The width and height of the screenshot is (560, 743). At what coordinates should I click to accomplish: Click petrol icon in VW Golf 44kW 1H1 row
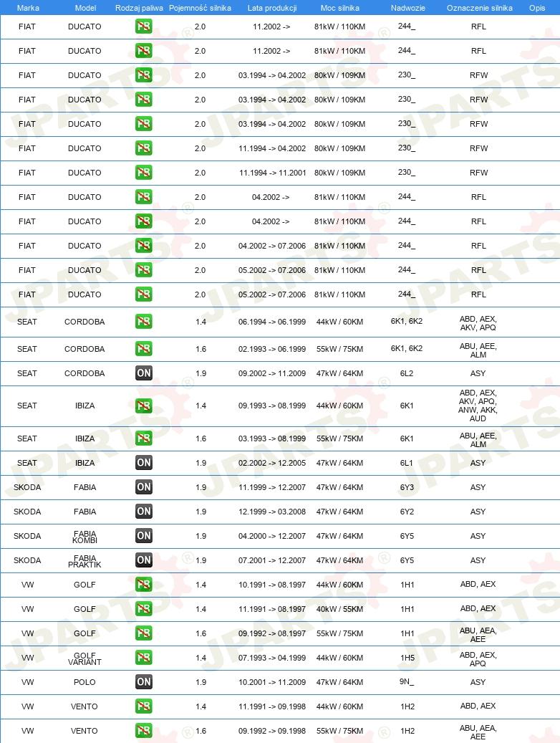tap(143, 584)
